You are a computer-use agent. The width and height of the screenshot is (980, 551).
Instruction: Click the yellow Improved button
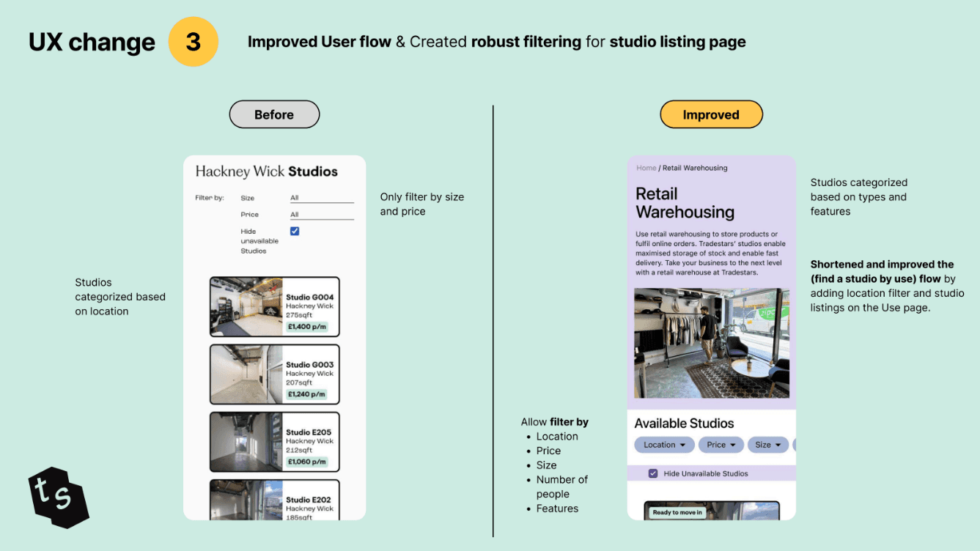(711, 114)
